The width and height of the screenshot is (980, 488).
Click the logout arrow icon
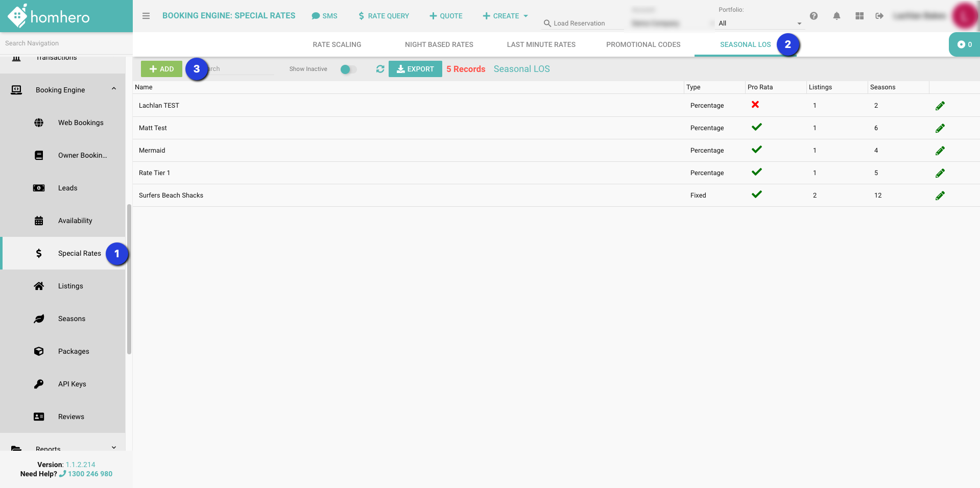[879, 16]
